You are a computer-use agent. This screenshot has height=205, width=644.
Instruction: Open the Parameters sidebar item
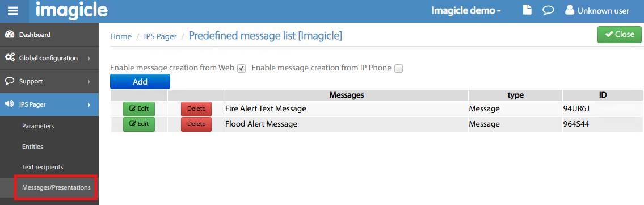[x=38, y=126]
